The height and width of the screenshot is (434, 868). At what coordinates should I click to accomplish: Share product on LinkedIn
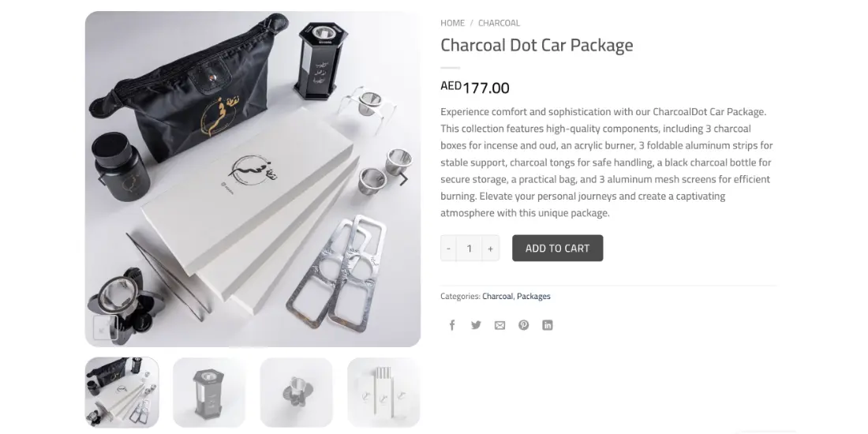[548, 325]
